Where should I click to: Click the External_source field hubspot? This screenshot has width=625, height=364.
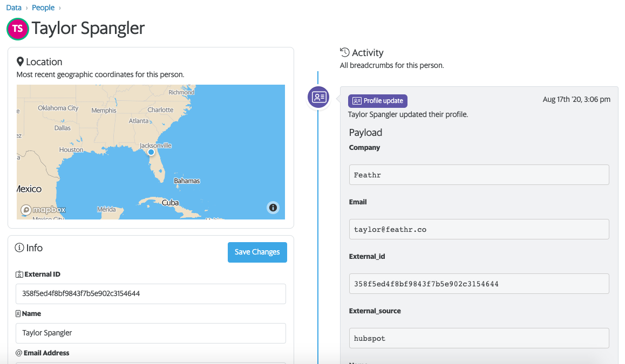click(x=479, y=339)
